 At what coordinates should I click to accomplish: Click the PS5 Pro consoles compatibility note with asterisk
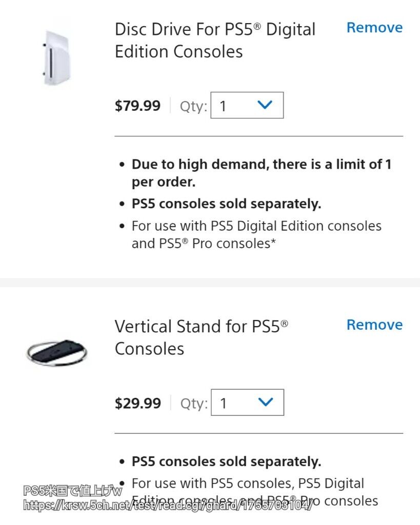coord(256,234)
